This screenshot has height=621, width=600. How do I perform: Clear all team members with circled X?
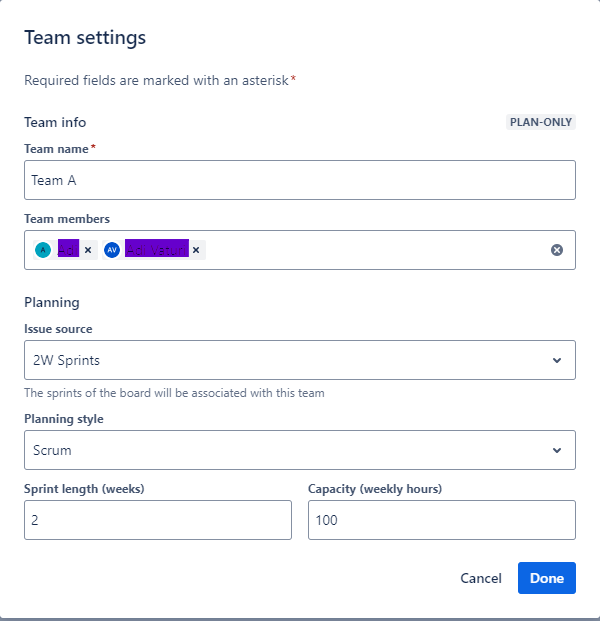click(x=557, y=250)
